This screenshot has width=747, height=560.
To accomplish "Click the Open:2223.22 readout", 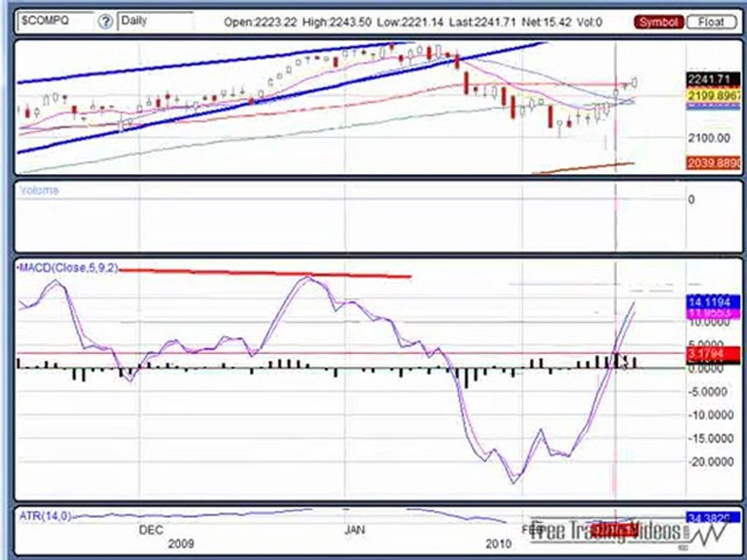I will (260, 22).
